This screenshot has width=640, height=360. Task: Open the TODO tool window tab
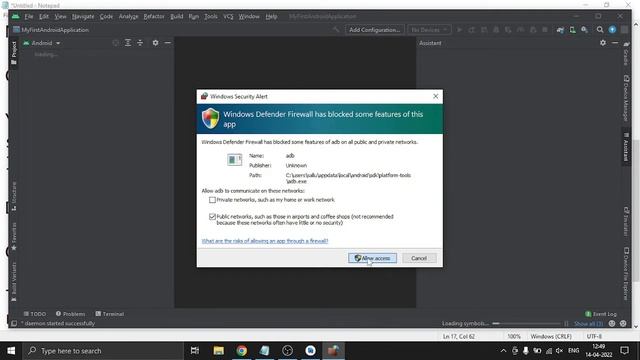pos(35,314)
